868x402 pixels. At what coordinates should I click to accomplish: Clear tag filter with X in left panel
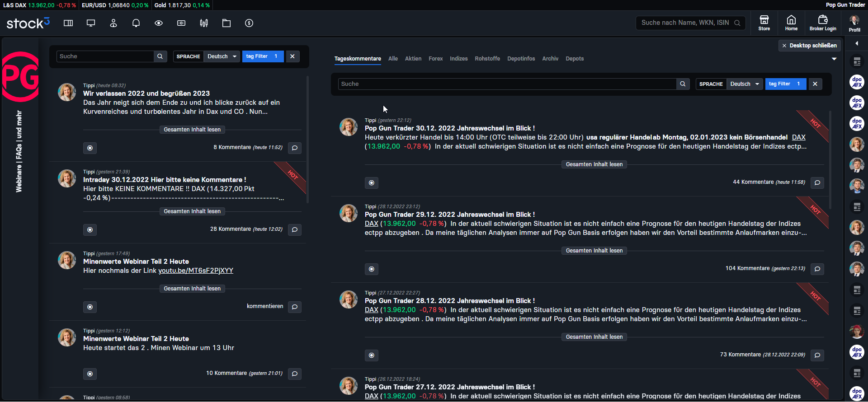[292, 56]
